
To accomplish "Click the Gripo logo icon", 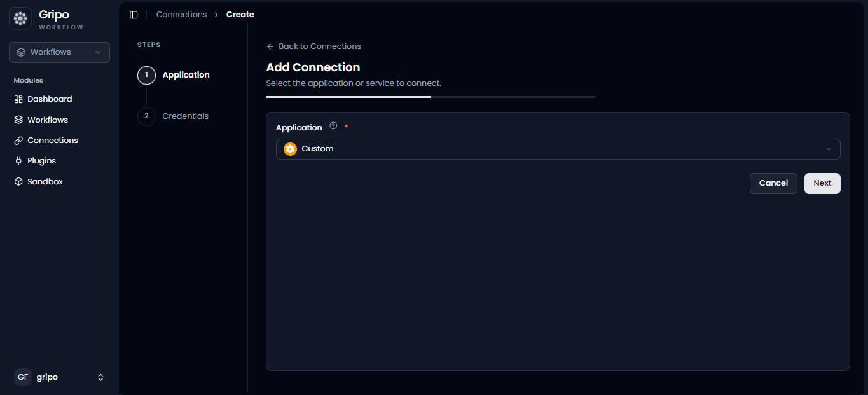I will [20, 18].
